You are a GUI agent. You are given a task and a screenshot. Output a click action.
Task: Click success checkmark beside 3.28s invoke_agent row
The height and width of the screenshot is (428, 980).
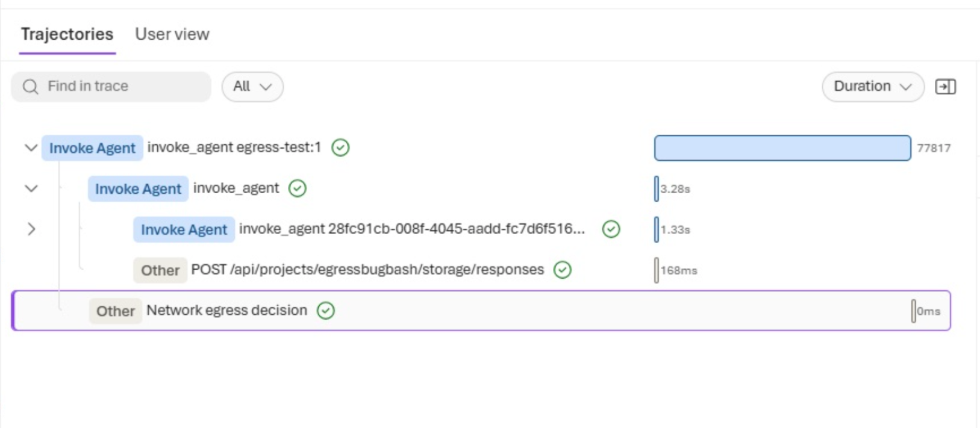click(298, 188)
